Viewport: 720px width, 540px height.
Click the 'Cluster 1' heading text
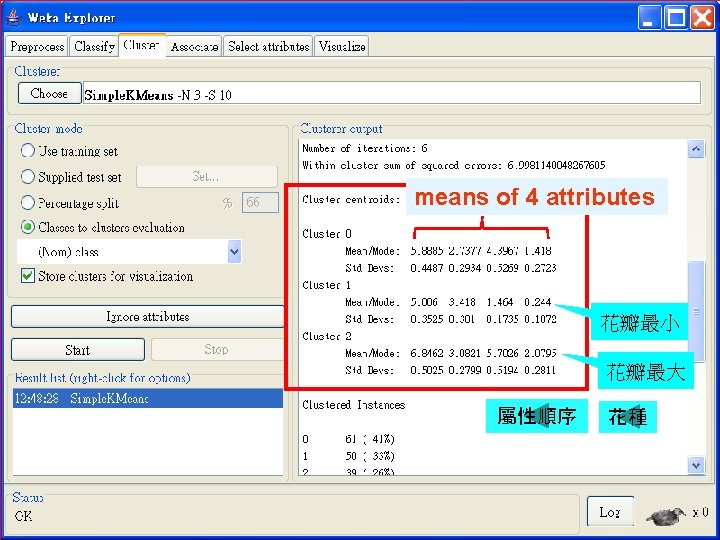click(x=326, y=285)
